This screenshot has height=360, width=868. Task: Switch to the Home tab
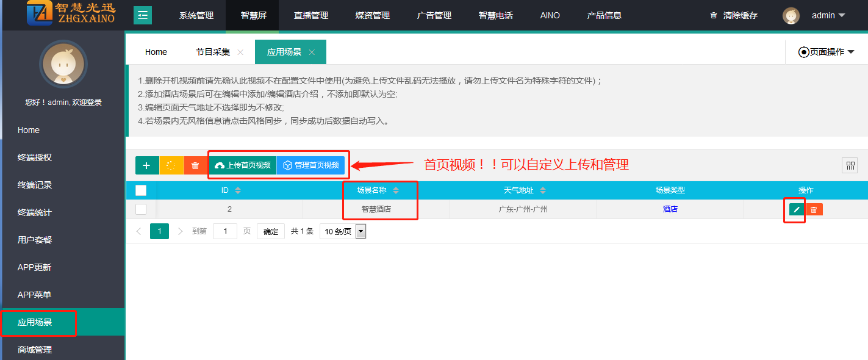click(156, 52)
